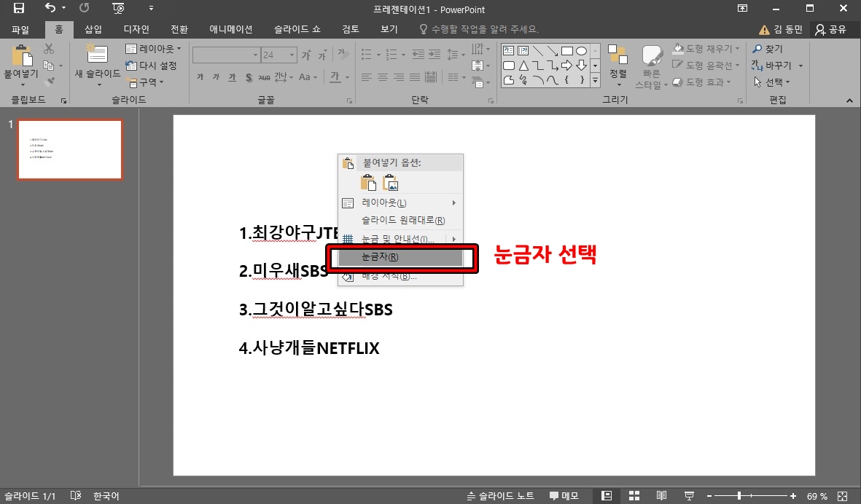Screen dimensions: 861x504
Task: Increase list indent level icon
Action: point(435,55)
